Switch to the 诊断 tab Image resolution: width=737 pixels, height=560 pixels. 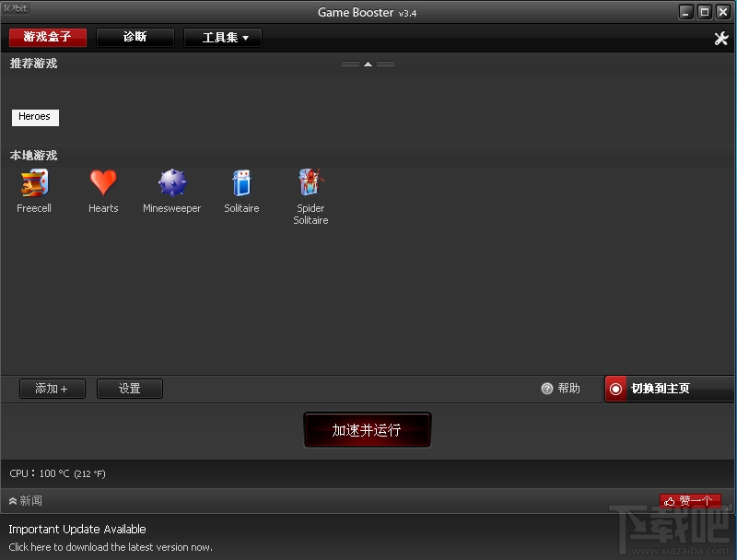coord(135,37)
